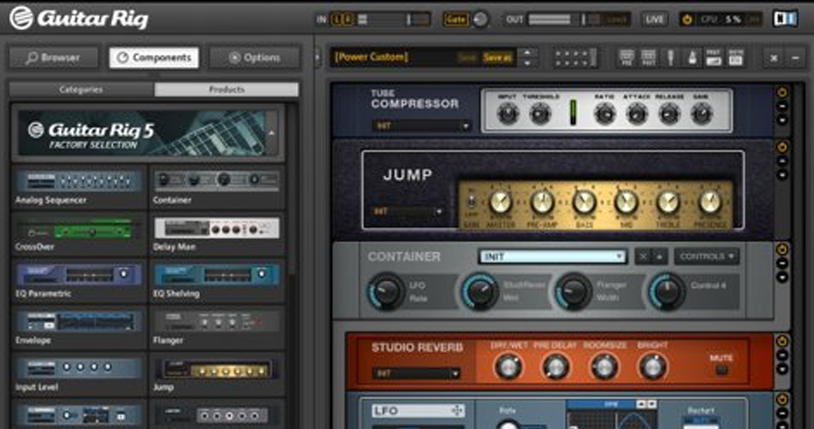Toggle the Studio Reverb Mute switch
The height and width of the screenshot is (429, 814).
[721, 370]
